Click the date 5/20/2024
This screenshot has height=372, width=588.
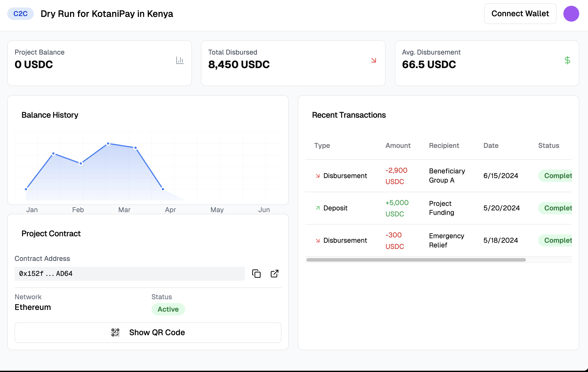501,208
